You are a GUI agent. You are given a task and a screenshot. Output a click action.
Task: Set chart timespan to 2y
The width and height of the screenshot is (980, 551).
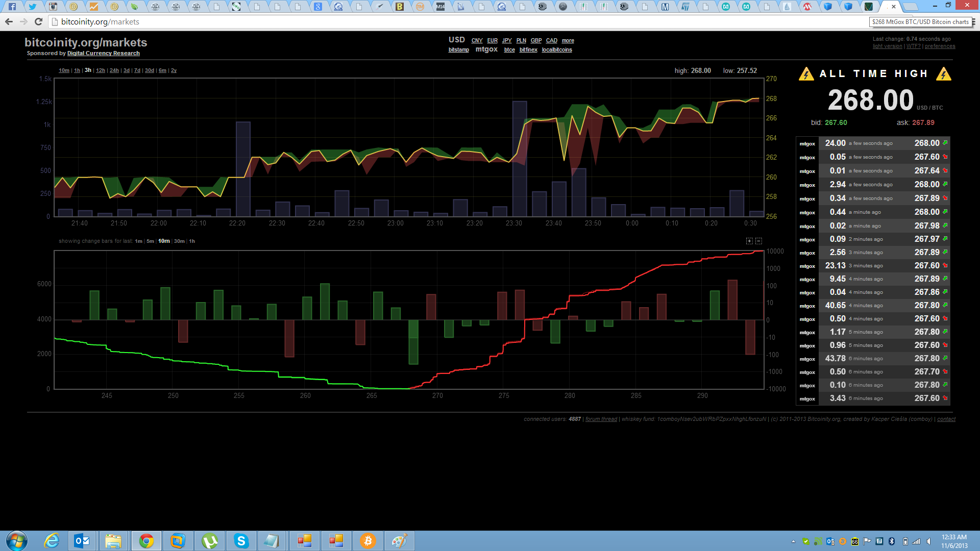[x=174, y=70]
